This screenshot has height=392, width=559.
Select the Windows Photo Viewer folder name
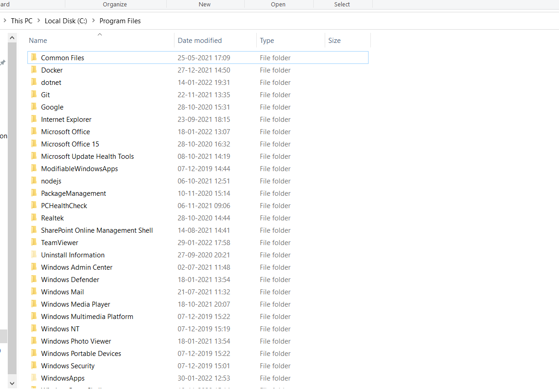tap(76, 341)
